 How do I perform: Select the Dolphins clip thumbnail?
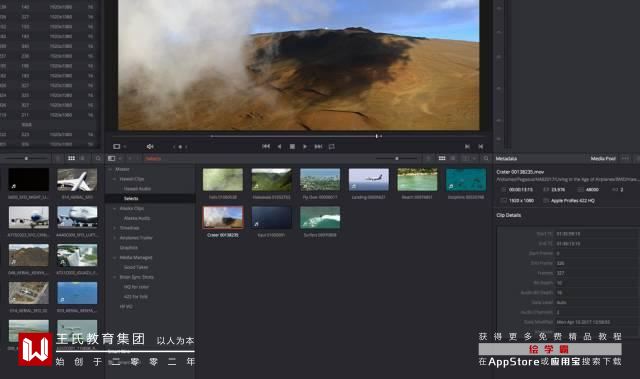466,180
